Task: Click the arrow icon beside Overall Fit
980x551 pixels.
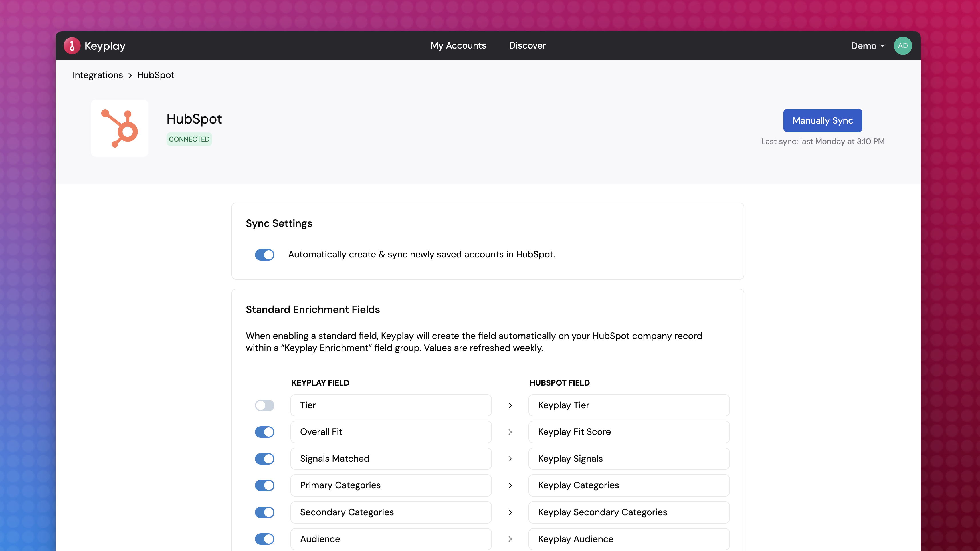Action: point(510,432)
